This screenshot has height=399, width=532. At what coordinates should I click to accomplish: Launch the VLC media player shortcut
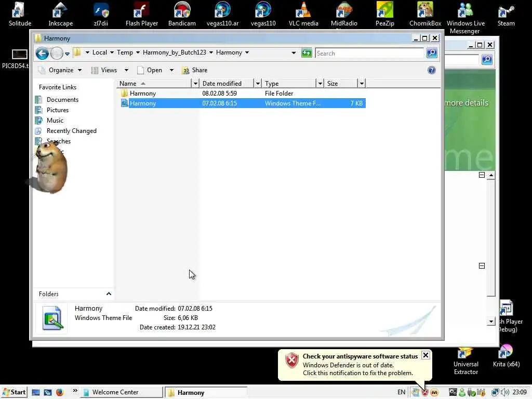click(x=303, y=14)
